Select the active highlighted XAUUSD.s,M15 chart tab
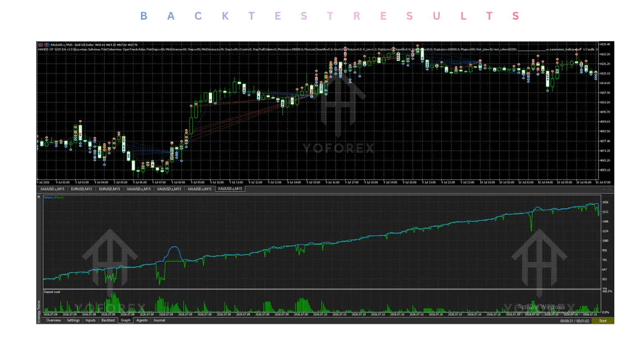This screenshot has height=362, width=644. (230, 189)
